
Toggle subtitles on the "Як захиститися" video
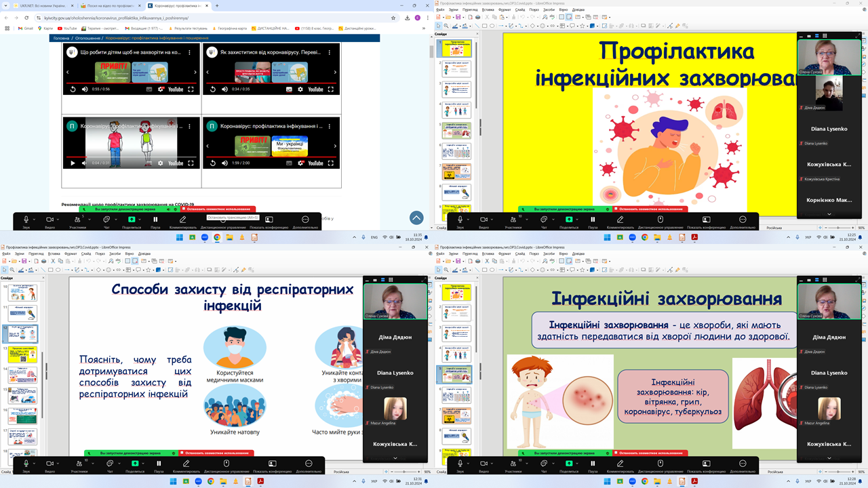290,89
